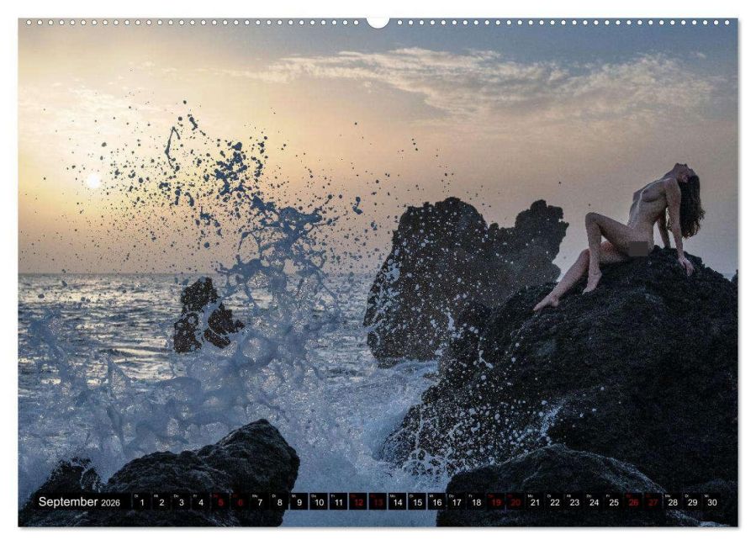
Task: Select date 14 on the calendar strip
Action: coord(397,501)
